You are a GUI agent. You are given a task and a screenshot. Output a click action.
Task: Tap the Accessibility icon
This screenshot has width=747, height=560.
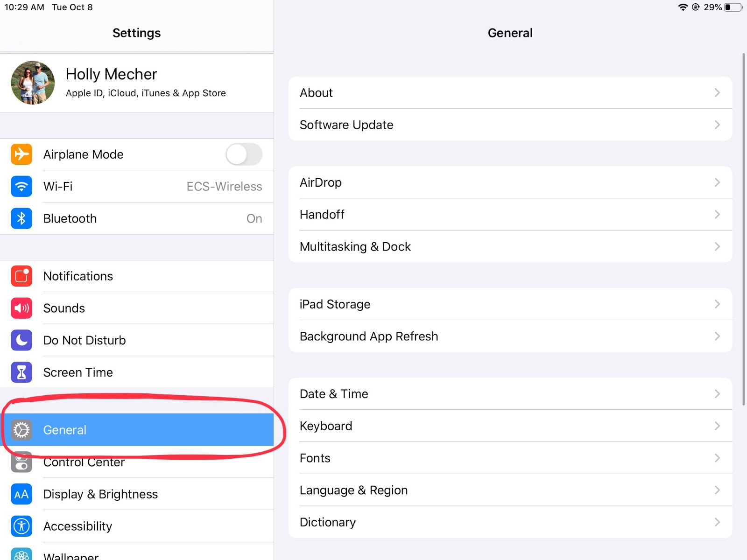[21, 526]
